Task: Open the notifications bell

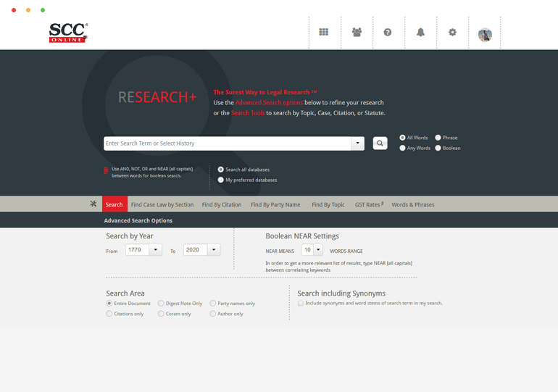Action: (420, 33)
